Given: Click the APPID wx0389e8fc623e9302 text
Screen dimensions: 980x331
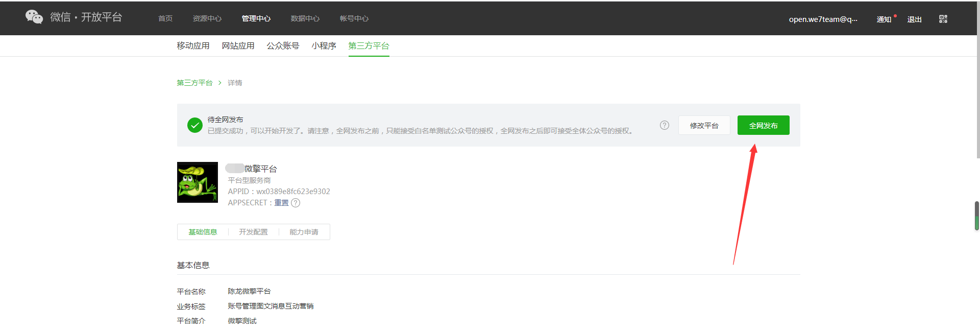Looking at the screenshot, I should (x=279, y=192).
